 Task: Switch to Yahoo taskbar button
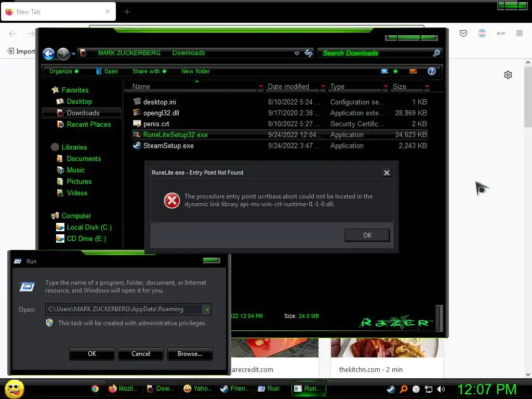198,389
